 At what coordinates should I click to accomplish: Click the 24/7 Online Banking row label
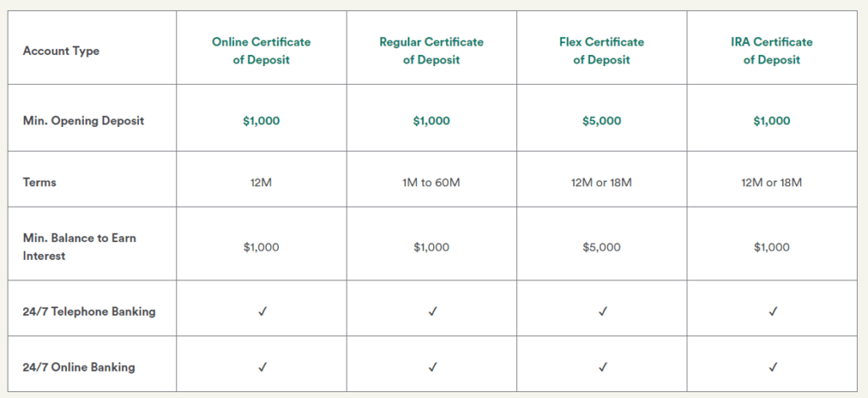[x=79, y=368]
